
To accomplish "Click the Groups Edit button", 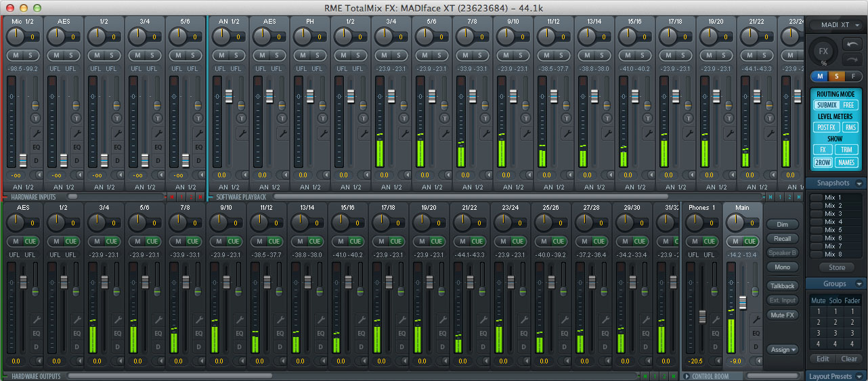I will 823,359.
